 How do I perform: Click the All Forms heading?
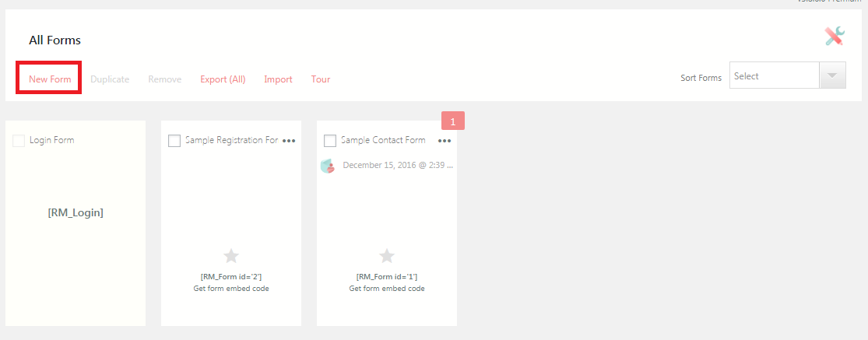[x=54, y=40]
